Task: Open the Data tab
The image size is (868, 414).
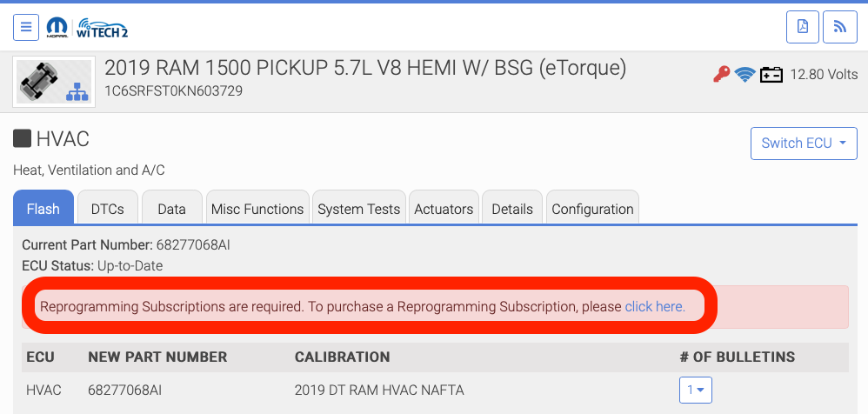Action: (x=171, y=209)
